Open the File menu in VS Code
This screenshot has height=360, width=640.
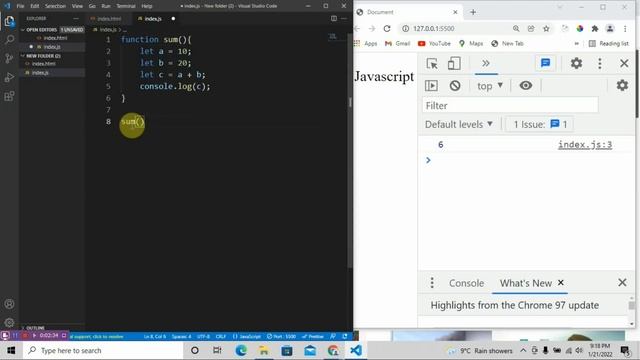click(20, 6)
